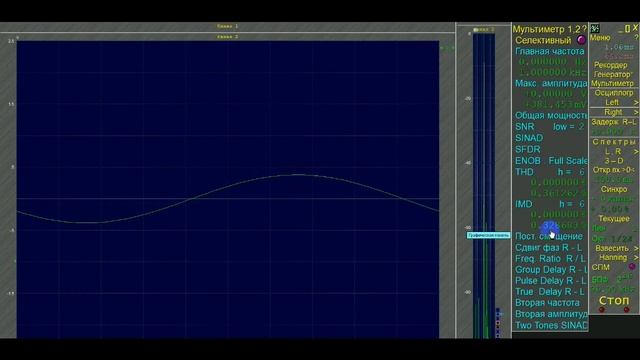
Task: Select the True Delay R - L row
Action: coord(549,292)
